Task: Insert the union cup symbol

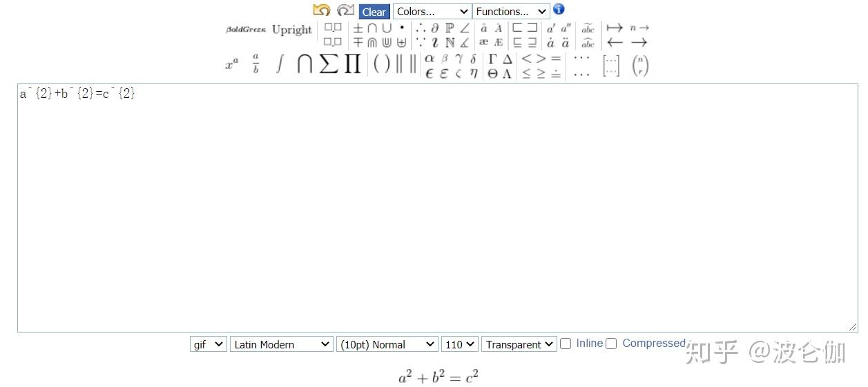Action: [387, 28]
